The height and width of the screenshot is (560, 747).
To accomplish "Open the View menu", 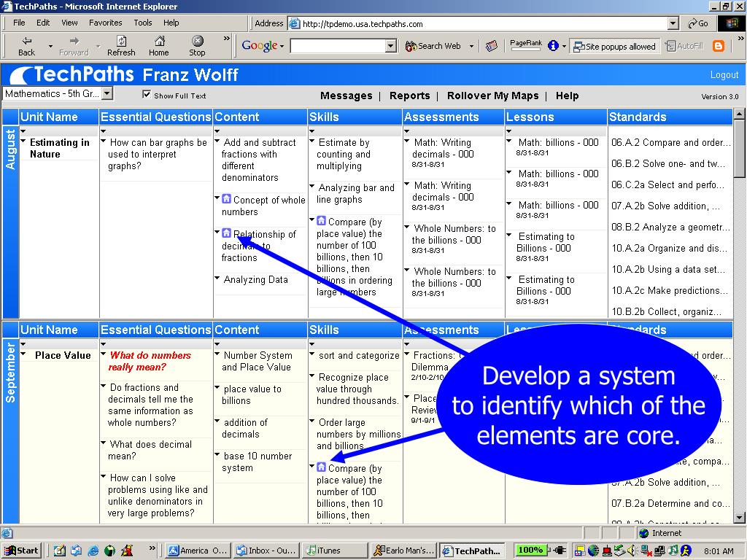I will [x=69, y=23].
